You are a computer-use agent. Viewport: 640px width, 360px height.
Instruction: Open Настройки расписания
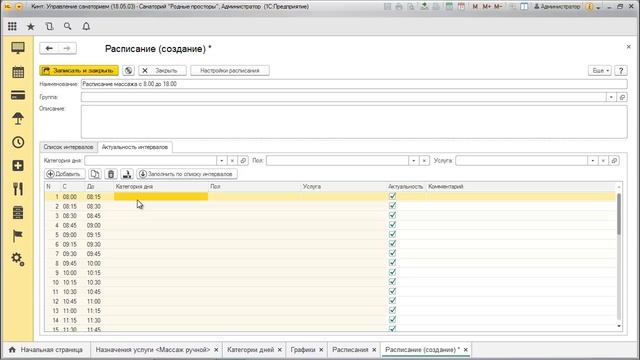point(230,71)
